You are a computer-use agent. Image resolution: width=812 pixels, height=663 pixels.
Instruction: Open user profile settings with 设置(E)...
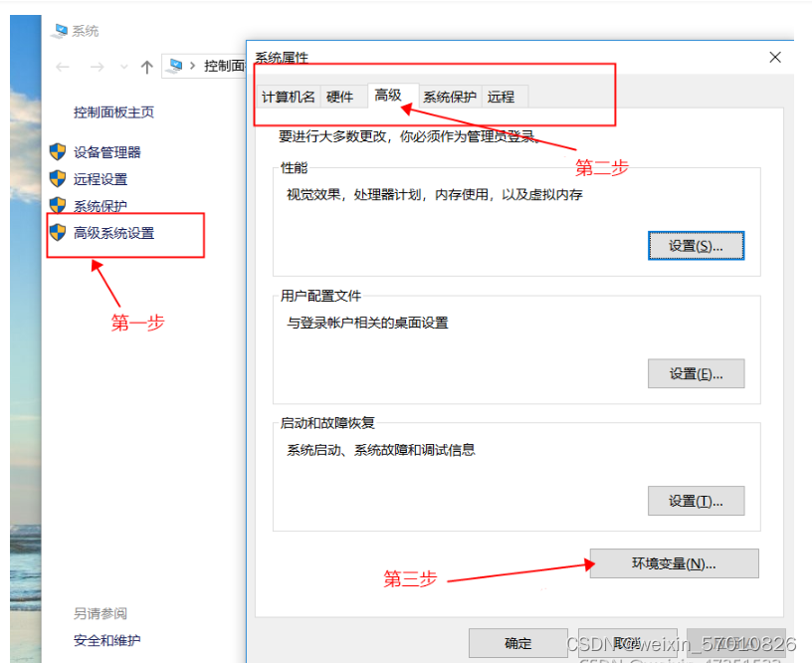tap(696, 373)
